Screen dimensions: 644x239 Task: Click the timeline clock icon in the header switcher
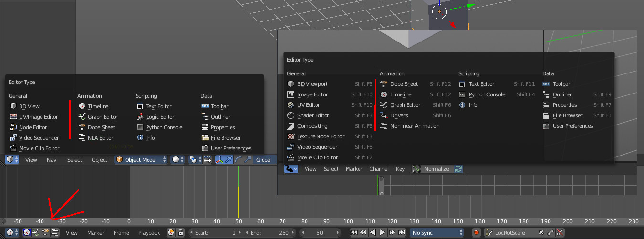click(27, 232)
